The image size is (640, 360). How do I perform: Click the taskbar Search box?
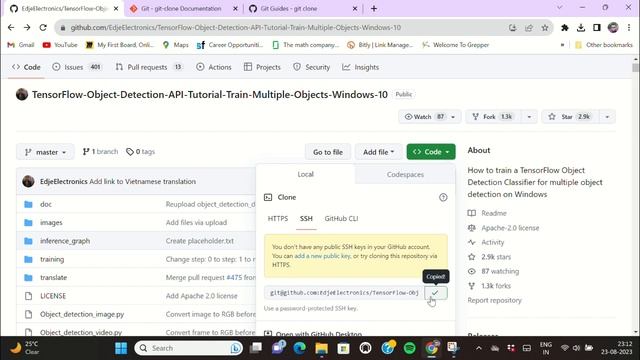point(189,348)
